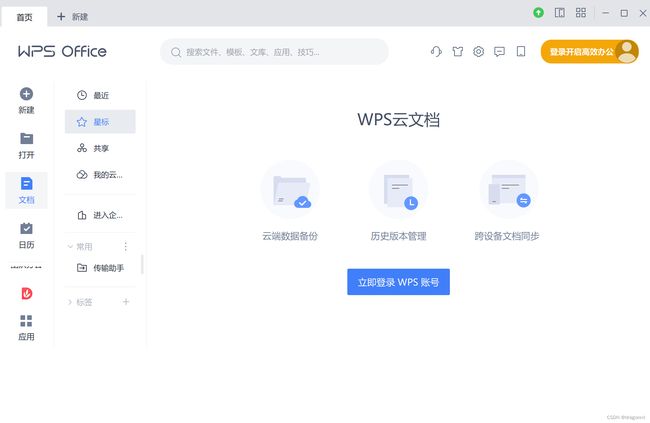650x423 pixels.
Task: Click the 跨设备文档同步 label
Action: [x=507, y=236]
